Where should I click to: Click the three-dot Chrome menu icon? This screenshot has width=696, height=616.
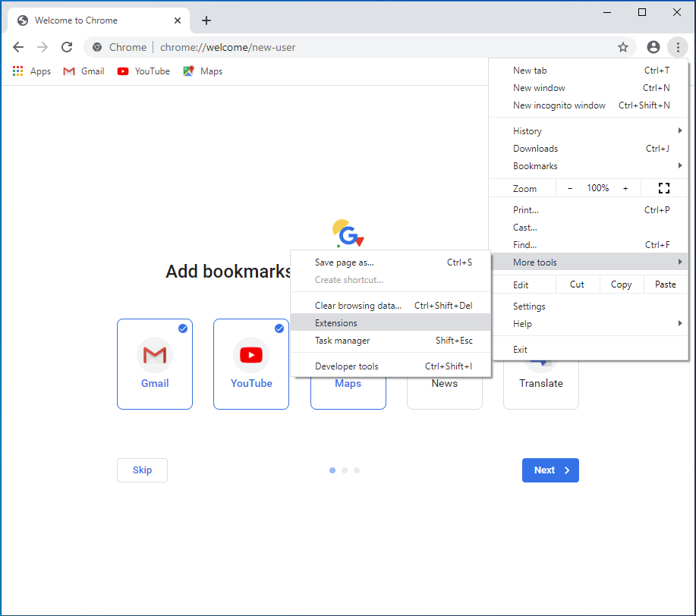pyautogui.click(x=677, y=47)
